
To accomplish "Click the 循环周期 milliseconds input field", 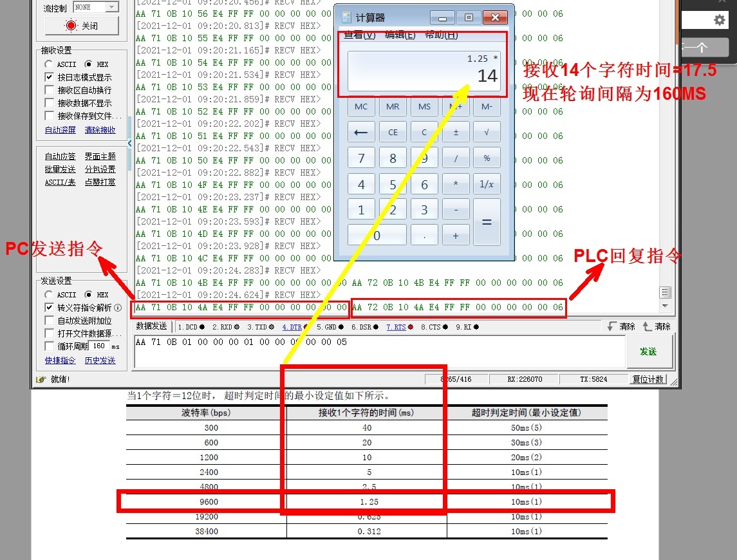I will click(x=100, y=346).
